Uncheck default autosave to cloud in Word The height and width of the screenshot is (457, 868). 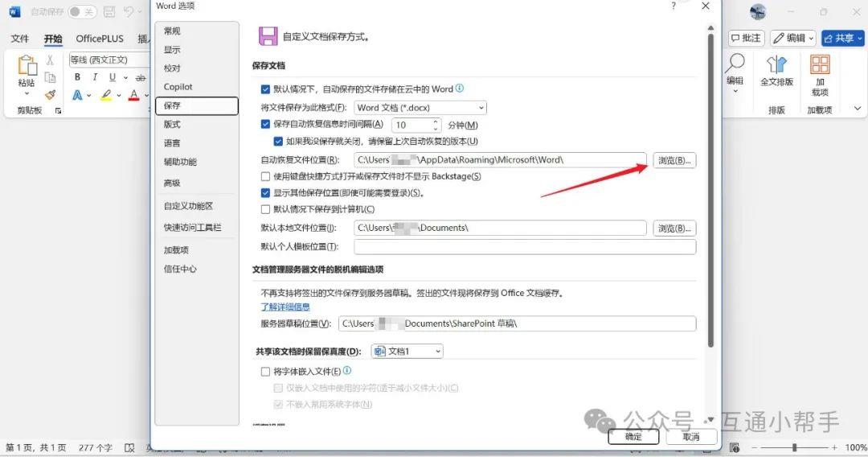(266, 89)
